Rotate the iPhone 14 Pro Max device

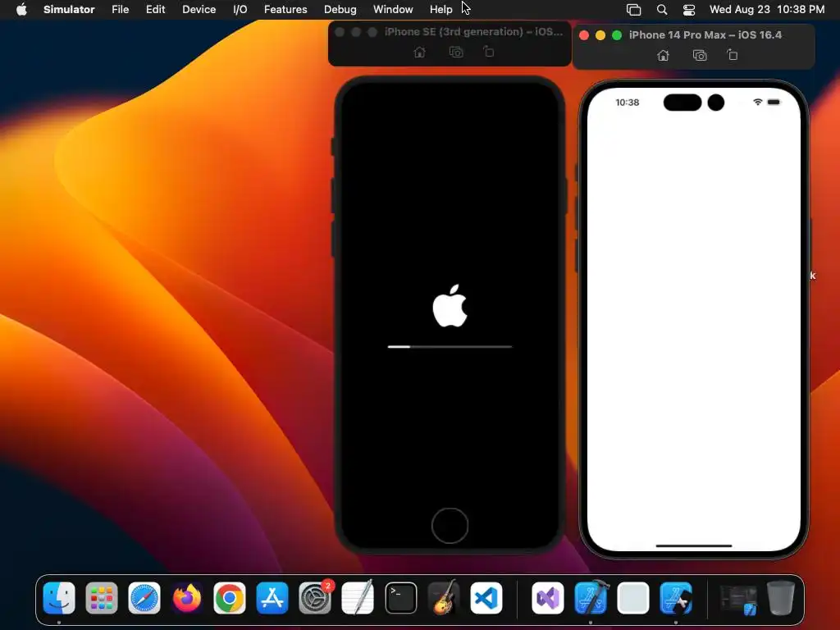[733, 55]
